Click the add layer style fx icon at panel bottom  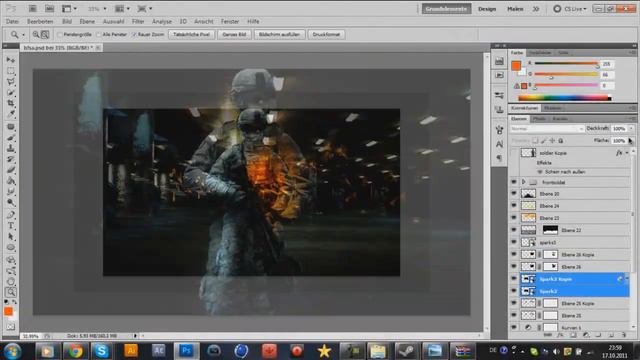click(560, 335)
